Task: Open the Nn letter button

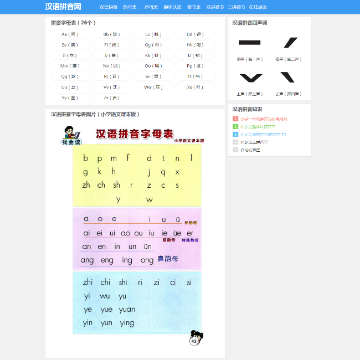Action: 112,66
